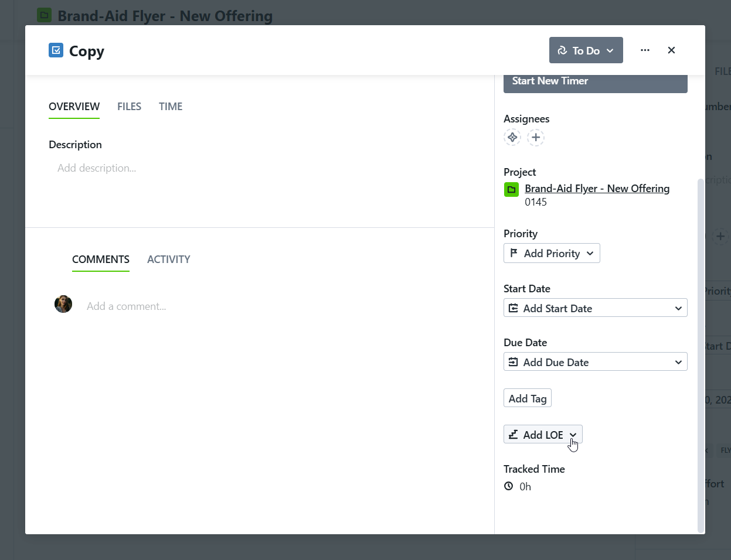
Task: Click the user avatar beside comment box
Action: [63, 304]
